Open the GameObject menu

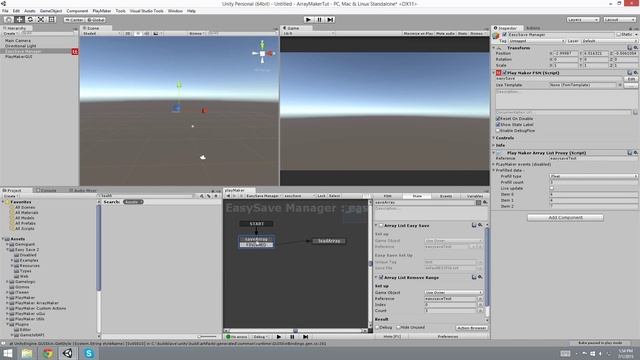pyautogui.click(x=51, y=11)
